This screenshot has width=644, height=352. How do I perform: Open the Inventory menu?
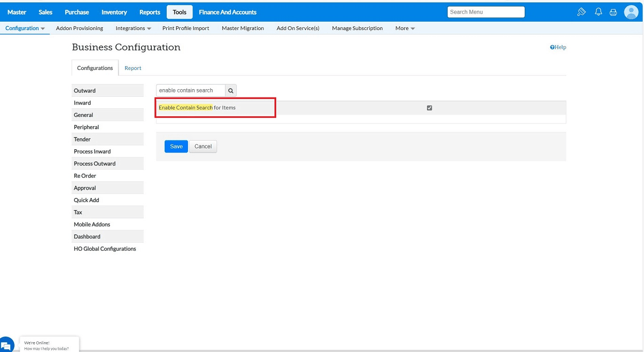point(114,12)
